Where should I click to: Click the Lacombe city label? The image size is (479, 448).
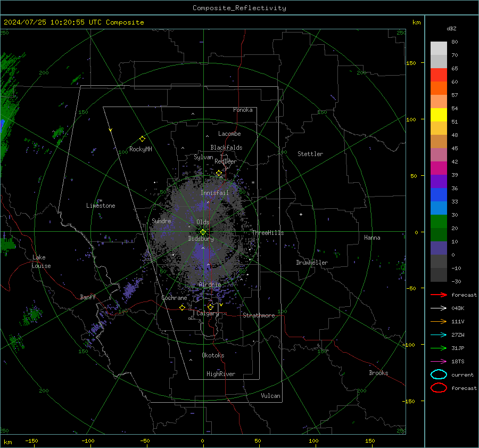229,134
